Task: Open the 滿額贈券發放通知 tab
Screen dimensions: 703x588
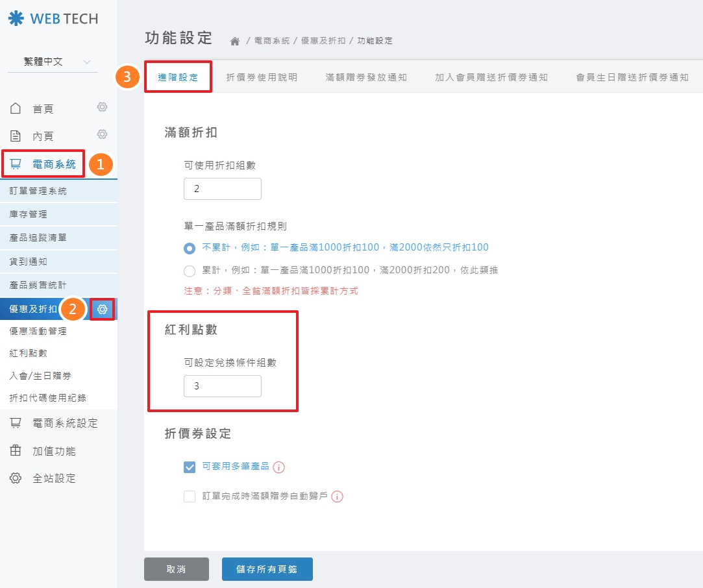Action: pyautogui.click(x=366, y=77)
